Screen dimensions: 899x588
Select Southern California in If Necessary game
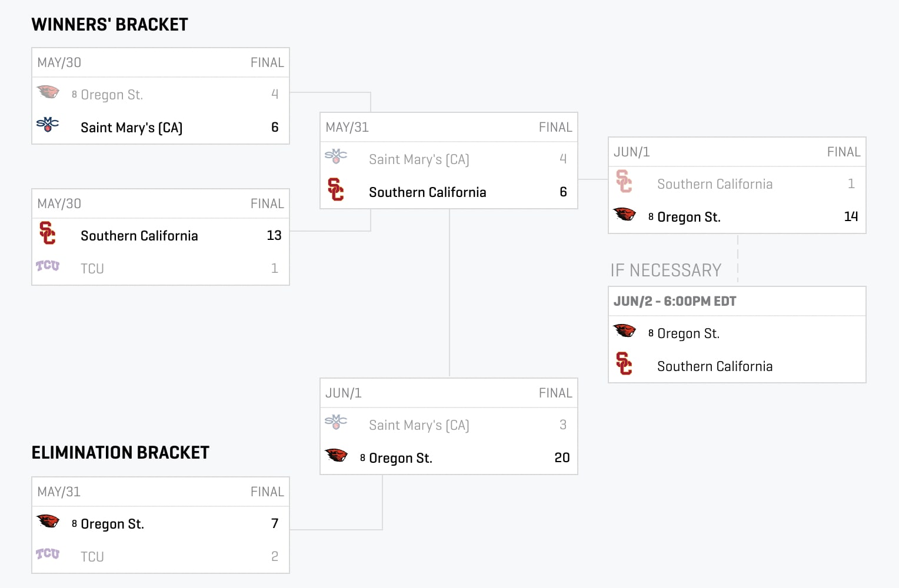(715, 366)
